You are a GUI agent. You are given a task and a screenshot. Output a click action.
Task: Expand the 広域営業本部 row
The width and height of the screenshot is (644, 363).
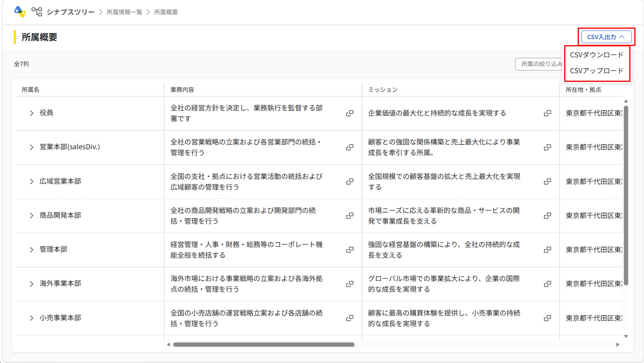coord(31,182)
